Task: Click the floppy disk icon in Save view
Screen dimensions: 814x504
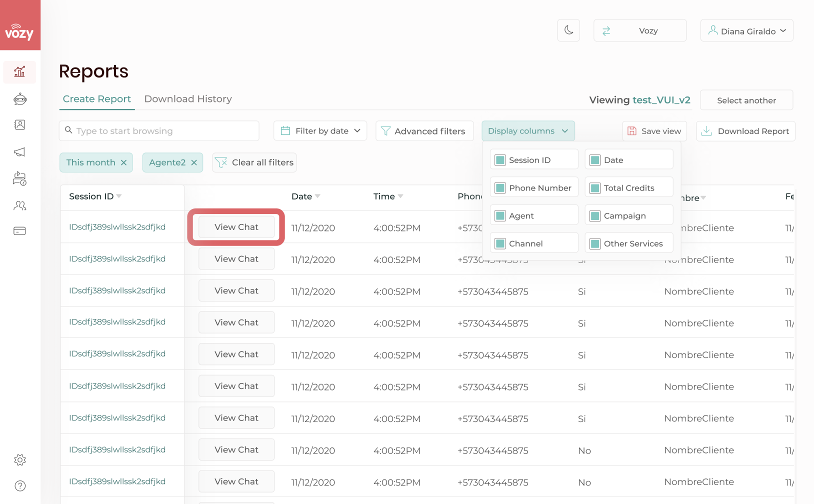Action: click(x=632, y=131)
